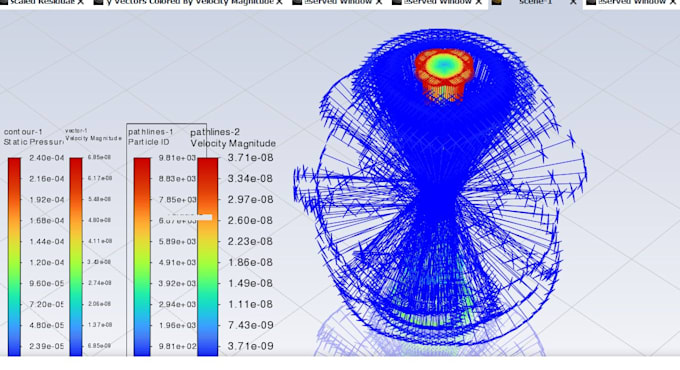Open the Vectors Colored By Velocity Magnitude tab
Image resolution: width=680 pixels, height=370 pixels.
(190, 2)
